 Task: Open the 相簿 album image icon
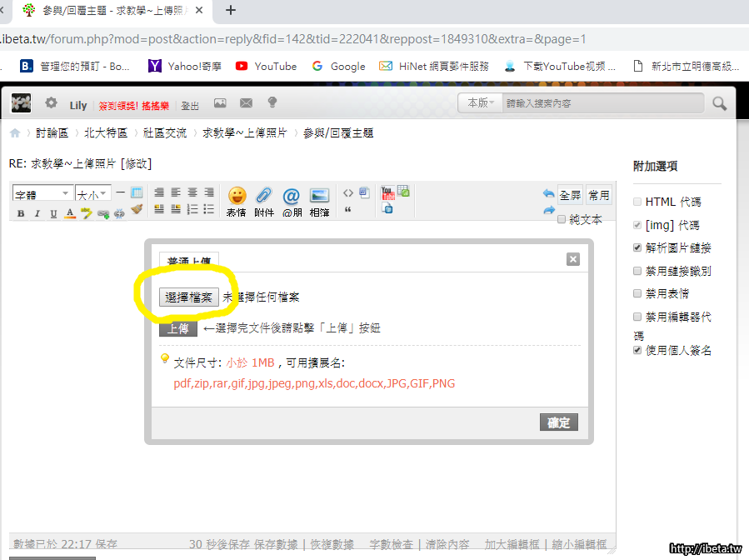coord(319,198)
